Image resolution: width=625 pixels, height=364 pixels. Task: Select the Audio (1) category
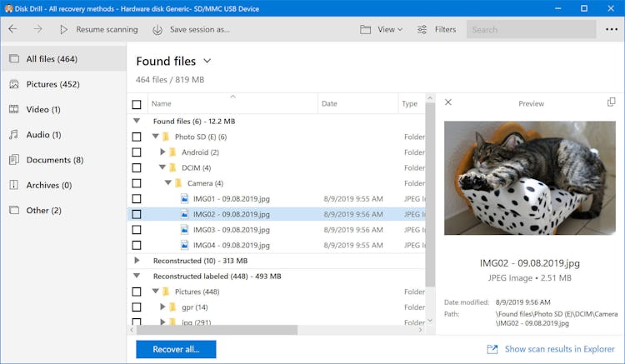click(x=64, y=135)
